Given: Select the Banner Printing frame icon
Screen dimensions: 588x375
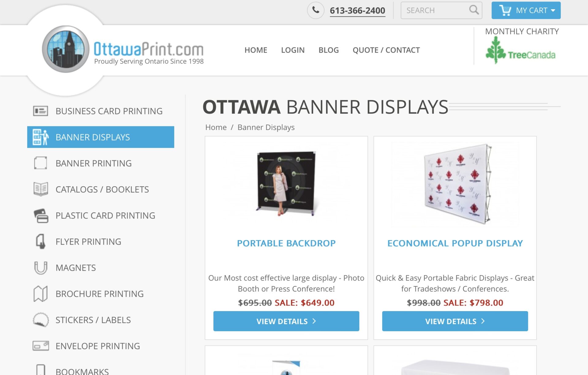Looking at the screenshot, I should (x=40, y=163).
